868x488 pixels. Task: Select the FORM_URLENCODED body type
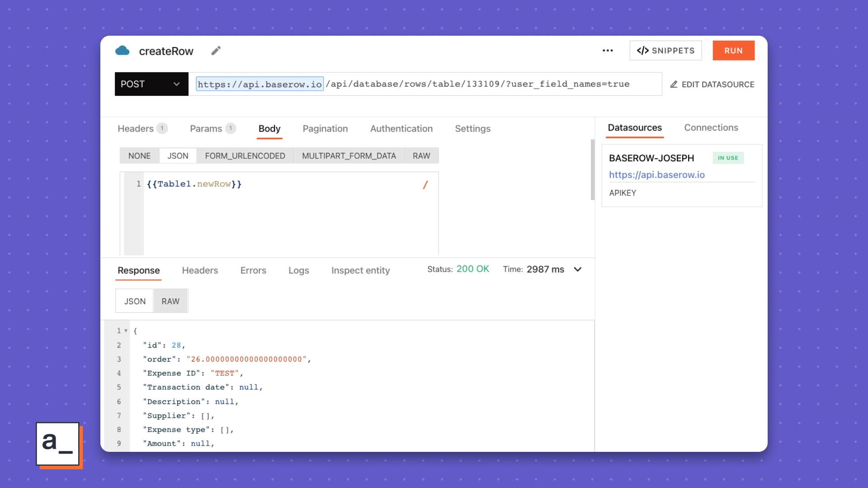pos(245,156)
